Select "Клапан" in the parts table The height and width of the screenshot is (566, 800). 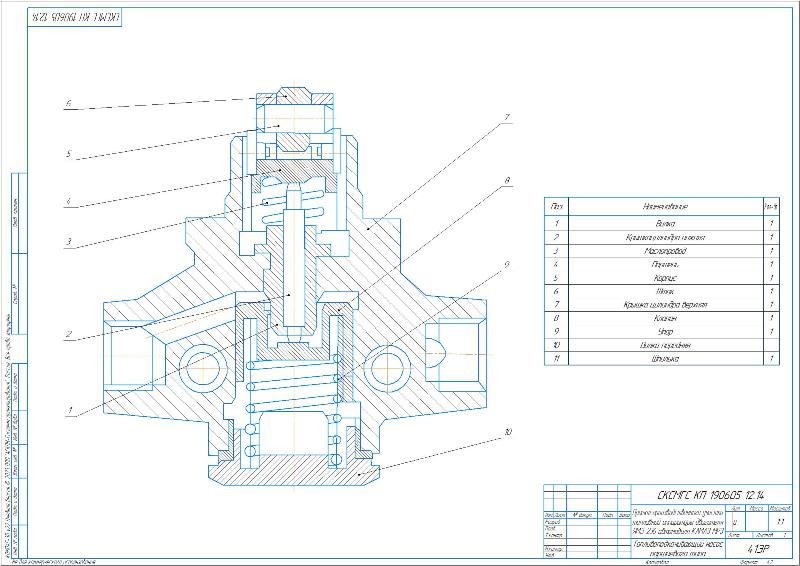pyautogui.click(x=665, y=318)
